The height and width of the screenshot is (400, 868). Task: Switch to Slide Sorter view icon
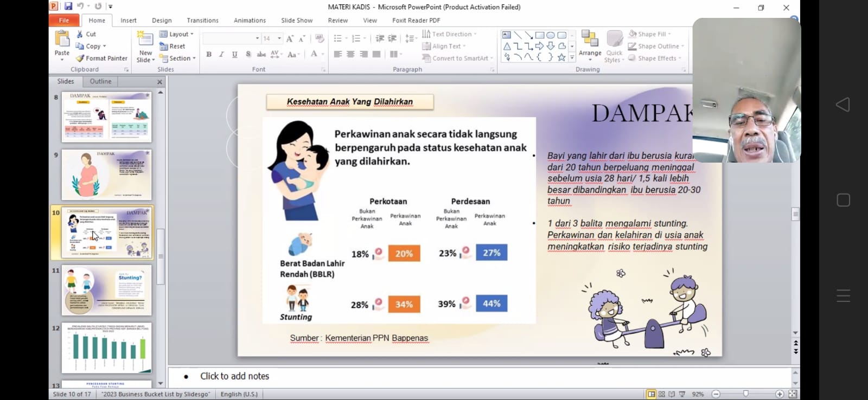(x=662, y=394)
